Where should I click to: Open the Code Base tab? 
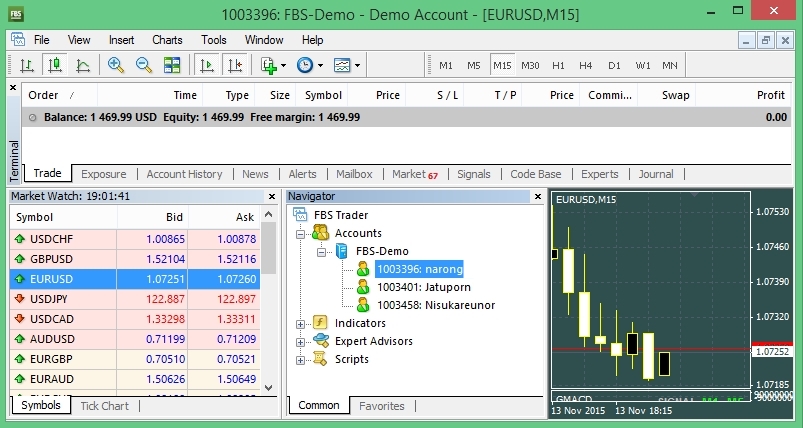click(x=536, y=174)
